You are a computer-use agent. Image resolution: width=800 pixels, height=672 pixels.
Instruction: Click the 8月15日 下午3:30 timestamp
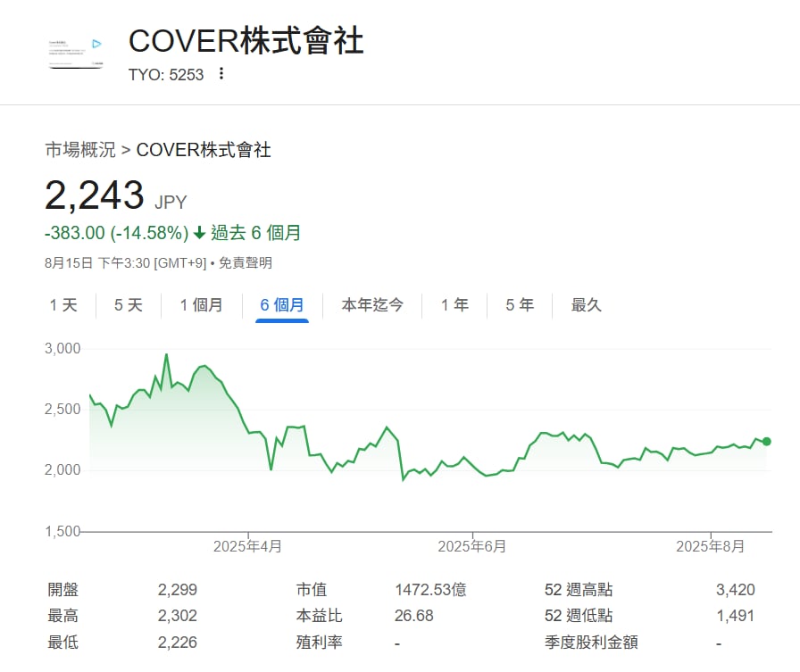pyautogui.click(x=126, y=263)
